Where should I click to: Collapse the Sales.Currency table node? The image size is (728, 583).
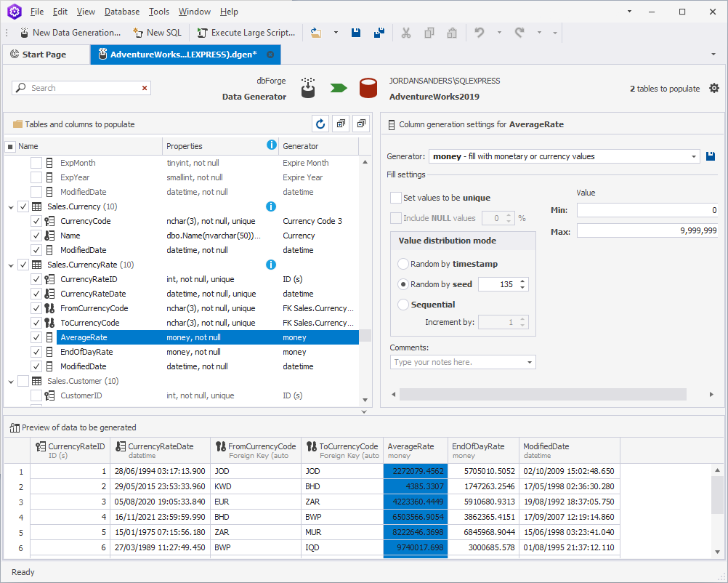11,206
